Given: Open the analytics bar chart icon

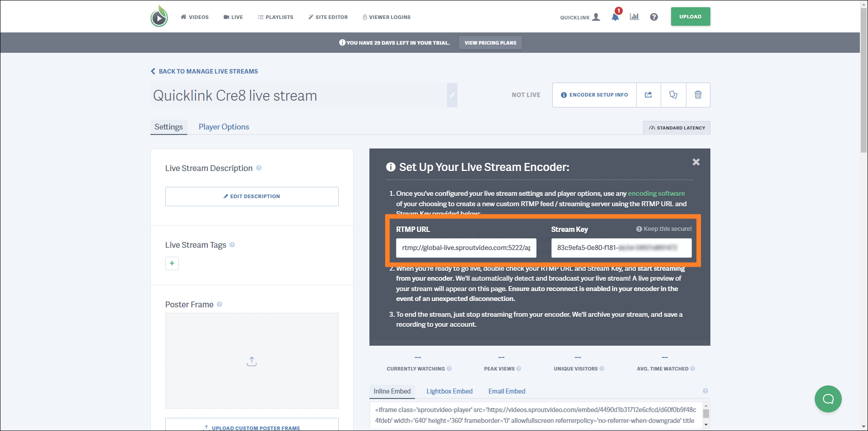Looking at the screenshot, I should (x=635, y=17).
